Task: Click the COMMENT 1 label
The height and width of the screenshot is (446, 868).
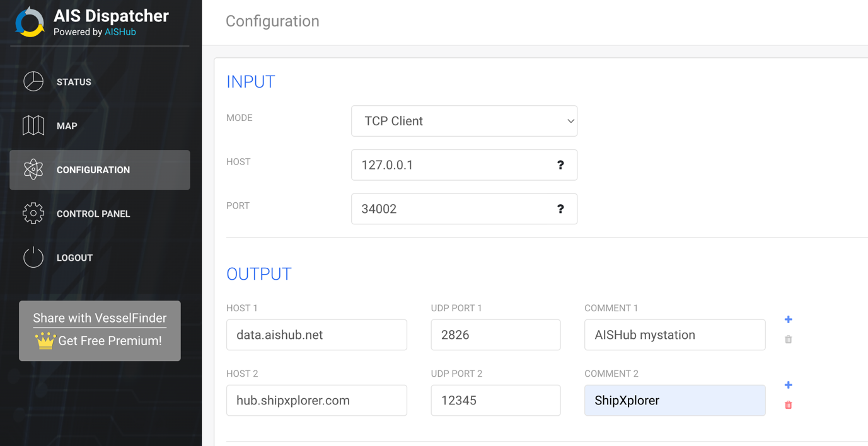Action: (611, 308)
